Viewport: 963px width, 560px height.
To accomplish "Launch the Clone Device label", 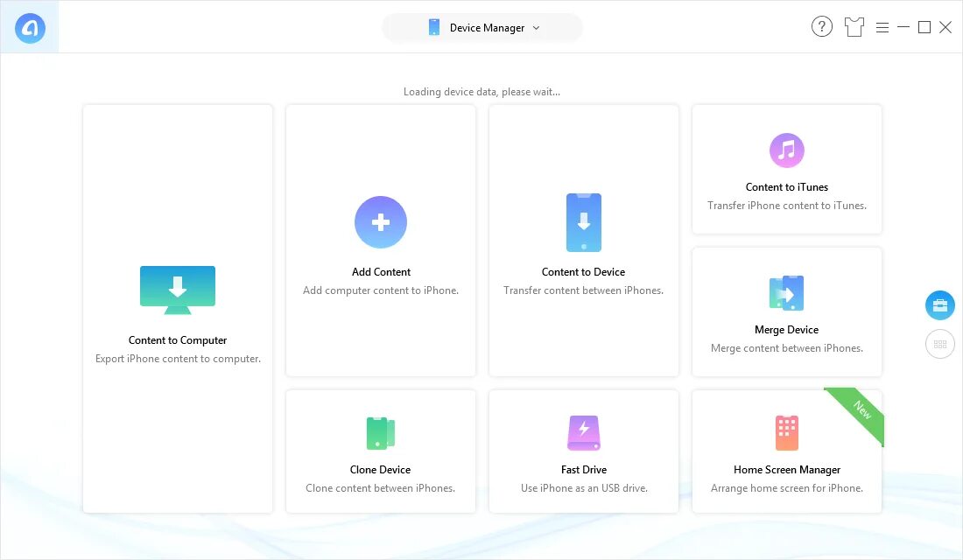I will coord(380,470).
